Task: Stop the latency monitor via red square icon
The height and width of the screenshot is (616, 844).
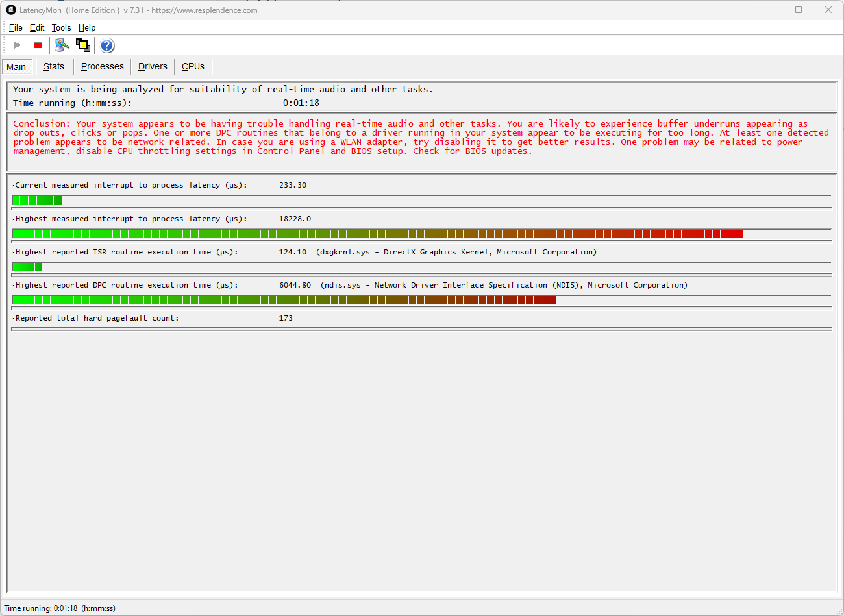Action: coord(37,45)
